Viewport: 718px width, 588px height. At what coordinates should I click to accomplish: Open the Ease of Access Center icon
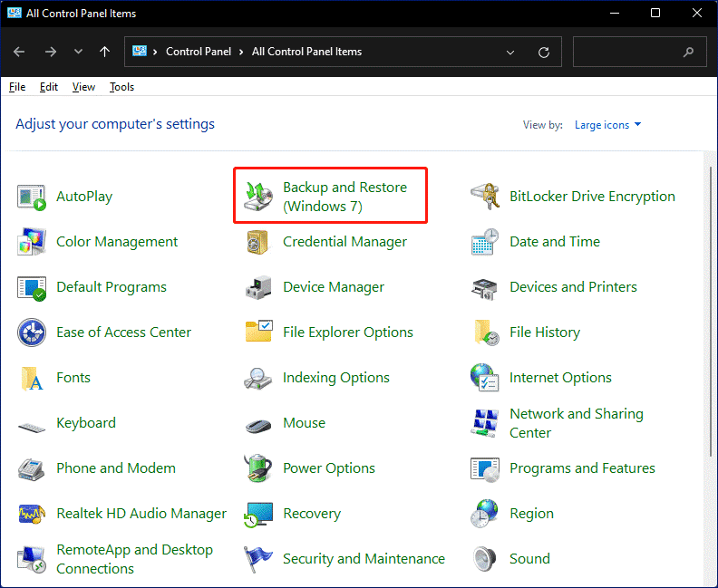[32, 333]
